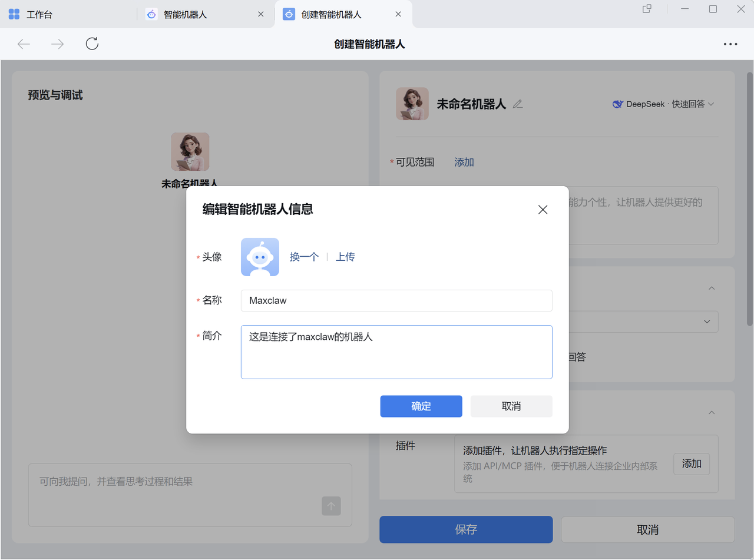Click 上传 to upload avatar
The height and width of the screenshot is (560, 754).
point(345,257)
